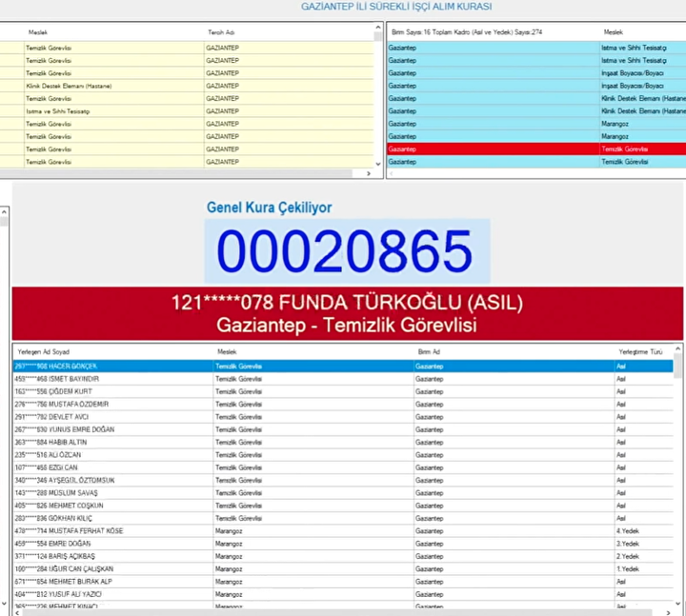The width and height of the screenshot is (686, 616).
Task: Click the vertical scrollbar thumb of the preferences table
Action: tap(378, 36)
